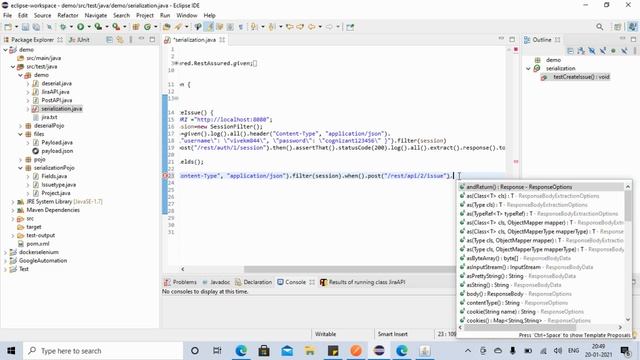Switch to the JUnit tab

click(79, 40)
